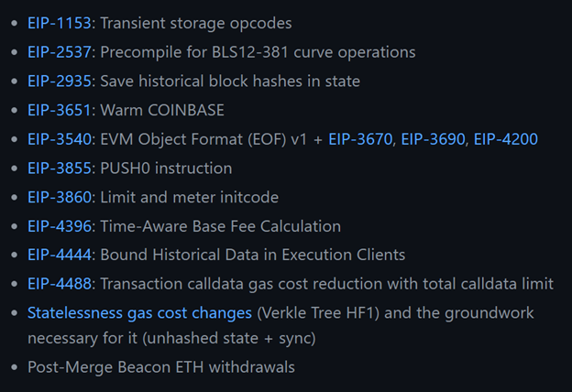Open the EIP-3540 link
The height and width of the screenshot is (392, 572).
tap(59, 139)
